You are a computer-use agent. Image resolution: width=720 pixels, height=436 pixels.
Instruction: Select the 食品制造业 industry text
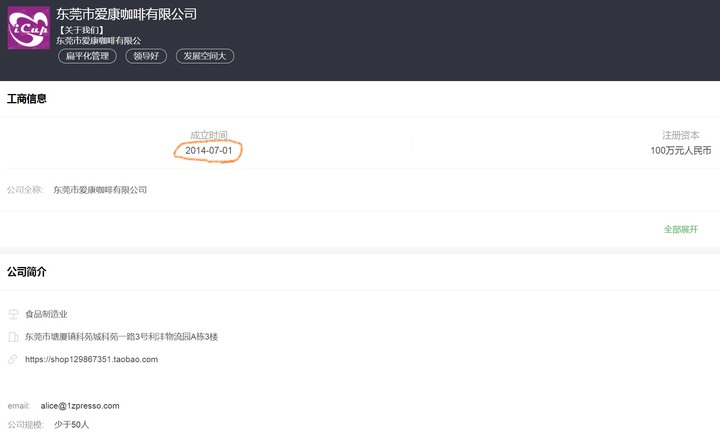[x=46, y=314]
